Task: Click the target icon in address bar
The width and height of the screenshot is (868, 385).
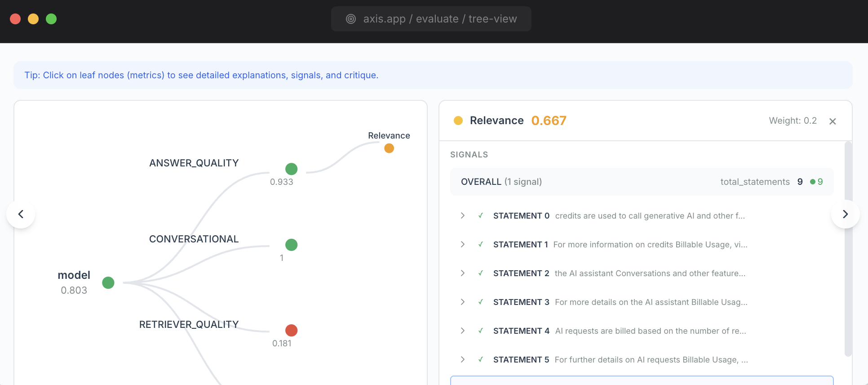Action: pyautogui.click(x=351, y=19)
